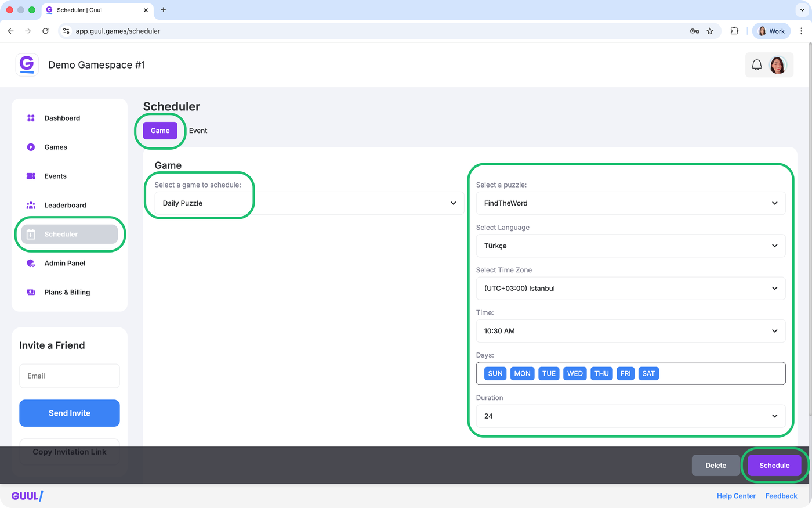The height and width of the screenshot is (508, 812).
Task: View site information icon in address bar
Action: click(x=66, y=31)
